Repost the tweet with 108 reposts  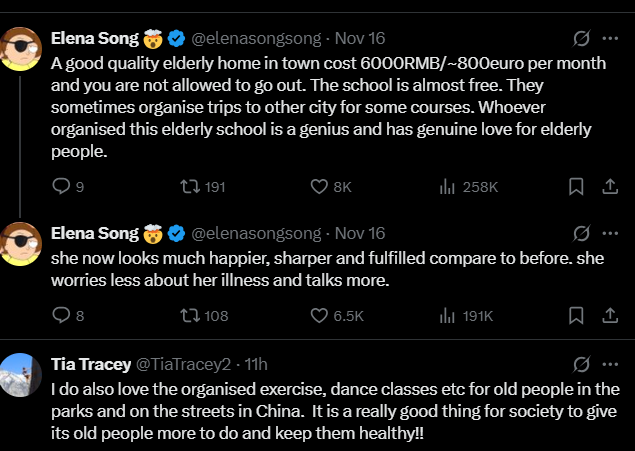coord(189,316)
